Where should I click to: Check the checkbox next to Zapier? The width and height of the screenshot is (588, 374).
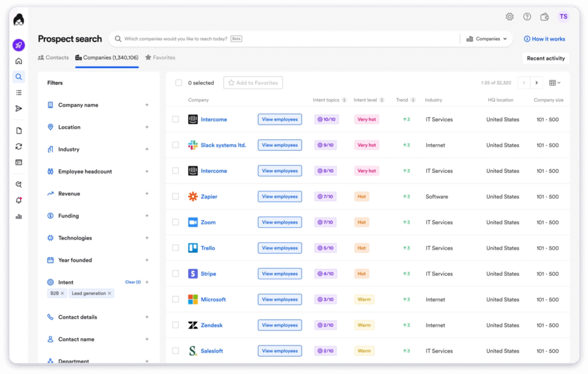point(175,196)
